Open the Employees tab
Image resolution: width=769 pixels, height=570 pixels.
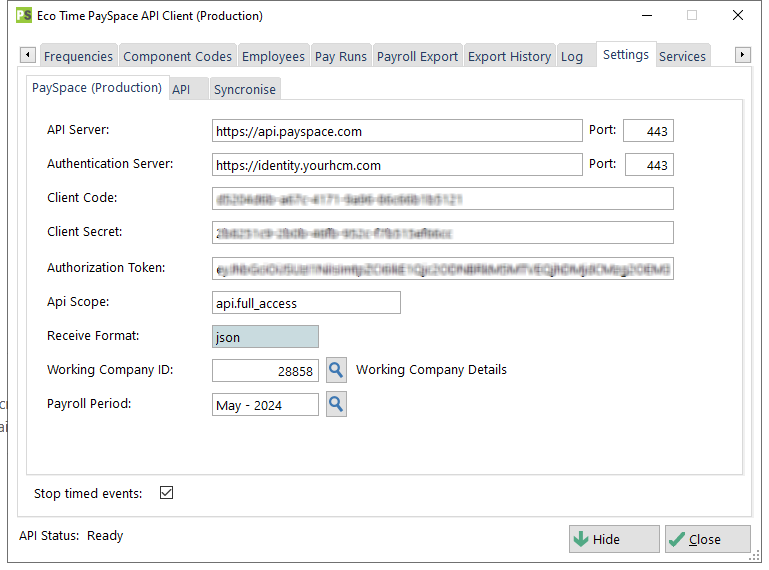coord(273,56)
